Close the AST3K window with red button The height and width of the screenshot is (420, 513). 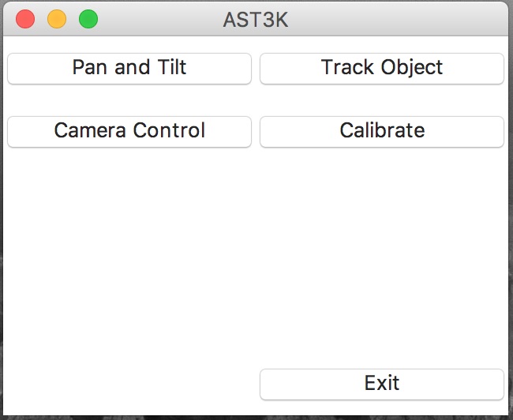25,19
